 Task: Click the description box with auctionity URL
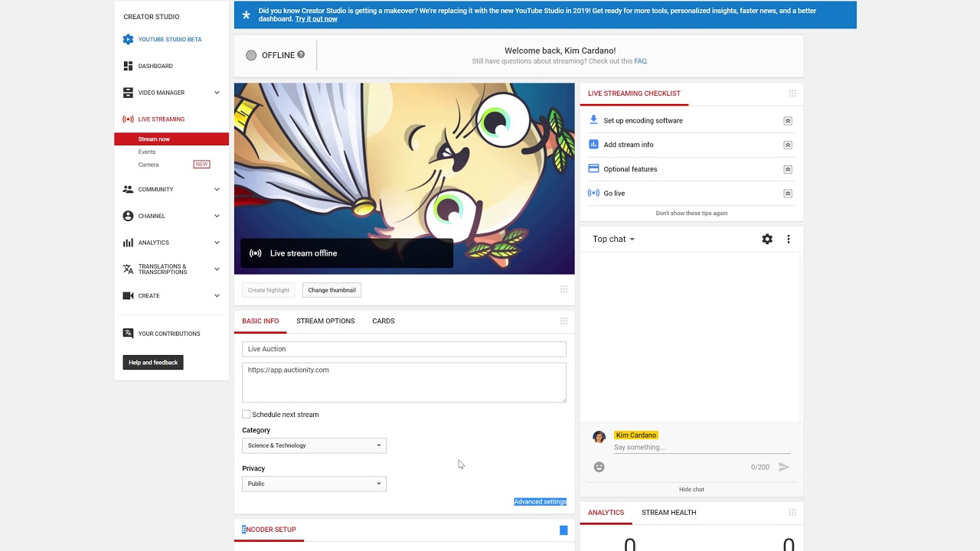tap(404, 383)
